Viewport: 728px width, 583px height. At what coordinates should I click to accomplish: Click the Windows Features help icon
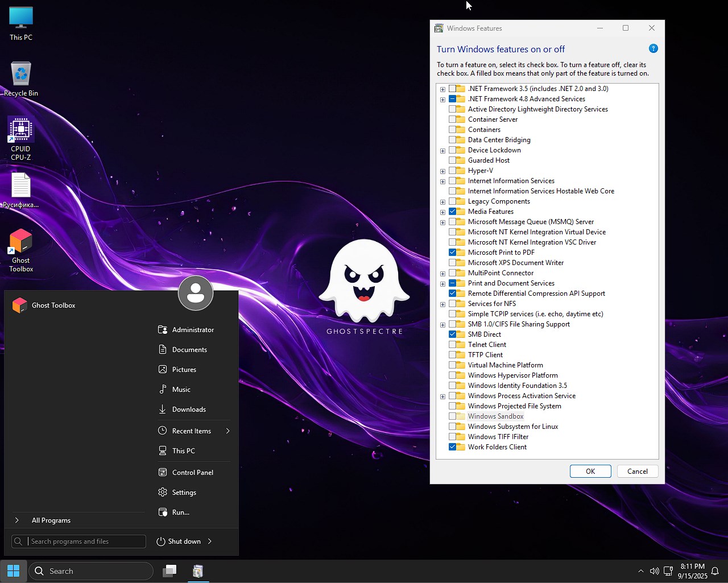tap(653, 48)
